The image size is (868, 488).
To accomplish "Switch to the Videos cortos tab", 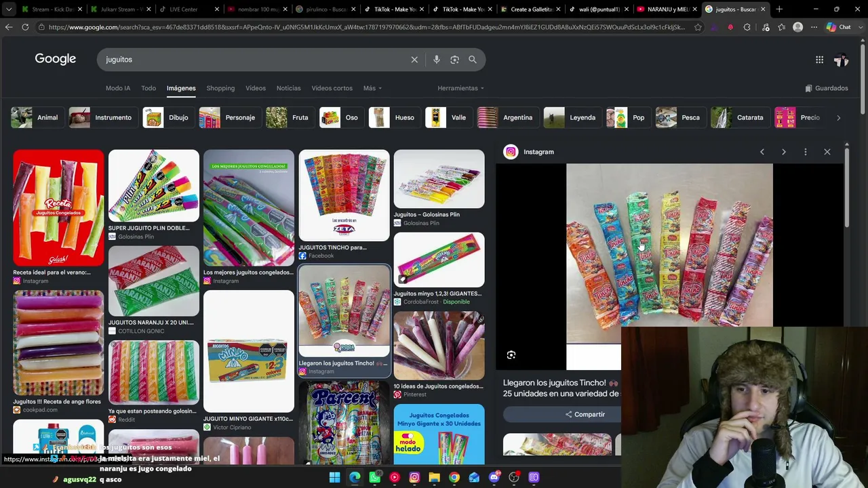I will click(x=332, y=88).
